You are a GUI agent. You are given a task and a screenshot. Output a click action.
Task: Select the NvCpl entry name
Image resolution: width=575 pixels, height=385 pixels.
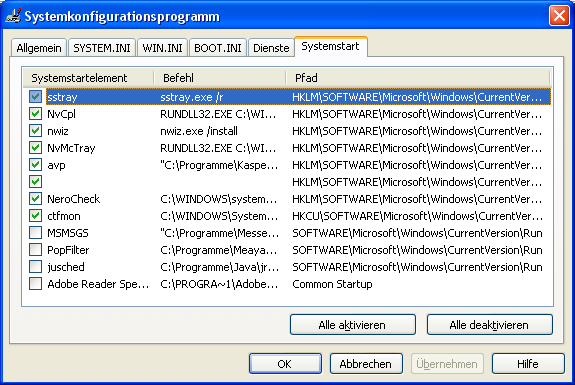[61, 114]
